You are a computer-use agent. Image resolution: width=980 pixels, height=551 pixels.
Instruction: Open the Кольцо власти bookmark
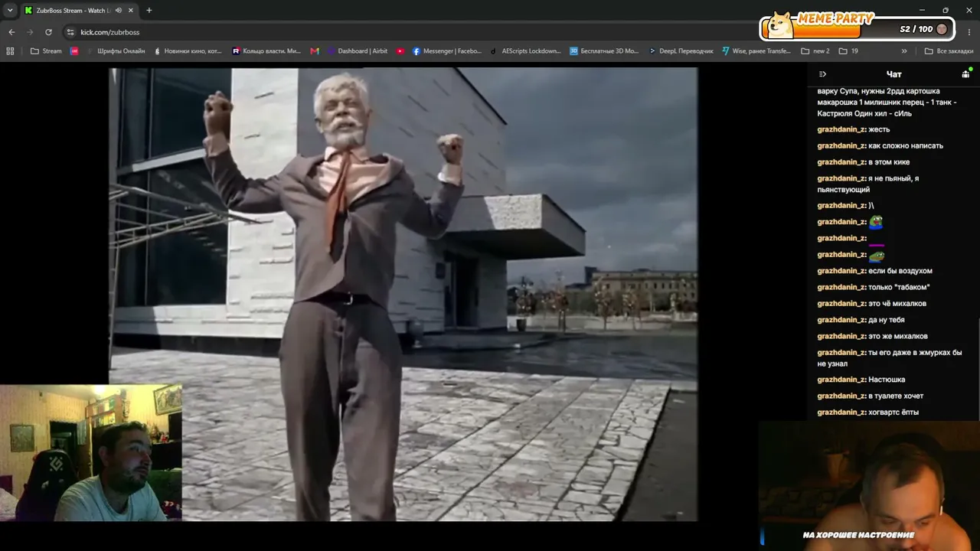tap(266, 51)
